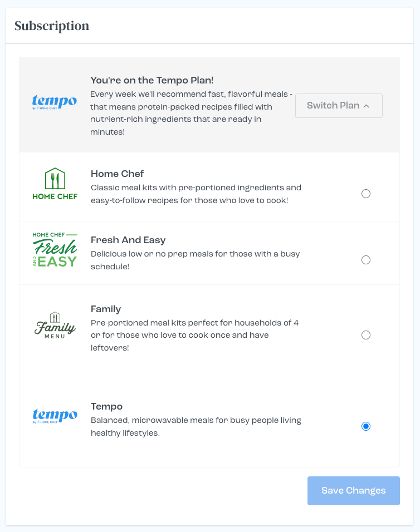
Task: Click the Tempo logo beside the Tempo option
Action: tap(54, 416)
